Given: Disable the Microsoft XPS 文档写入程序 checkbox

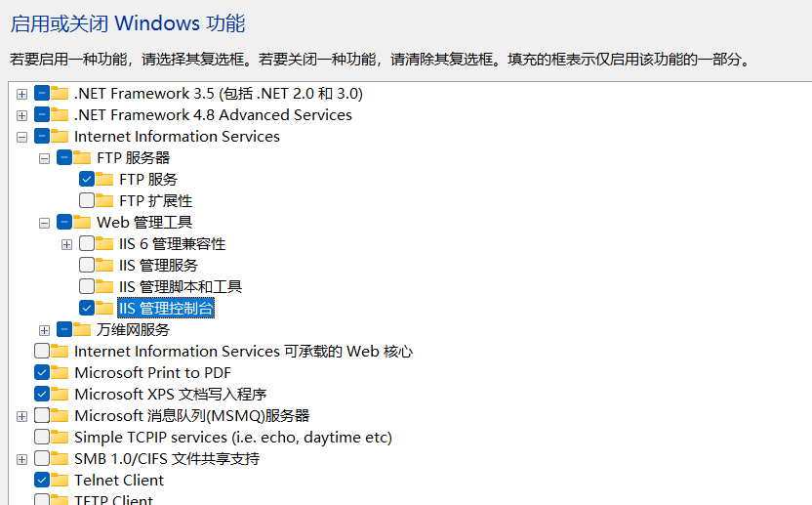Looking at the screenshot, I should [x=41, y=394].
